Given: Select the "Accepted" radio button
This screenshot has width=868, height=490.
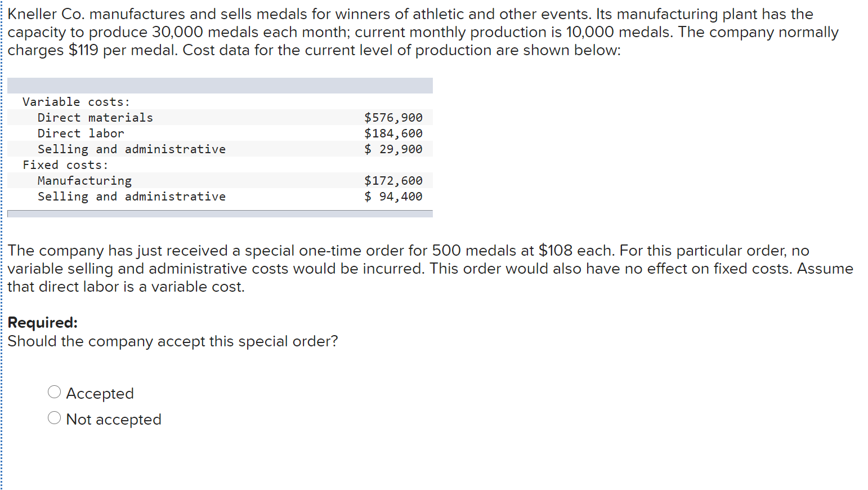Looking at the screenshot, I should [54, 392].
